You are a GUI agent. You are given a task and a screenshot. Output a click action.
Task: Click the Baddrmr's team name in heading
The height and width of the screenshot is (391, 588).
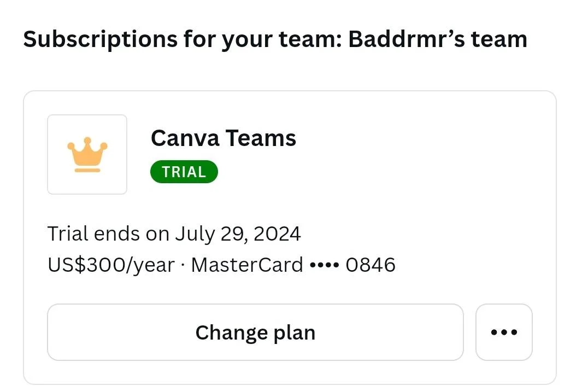coord(438,39)
